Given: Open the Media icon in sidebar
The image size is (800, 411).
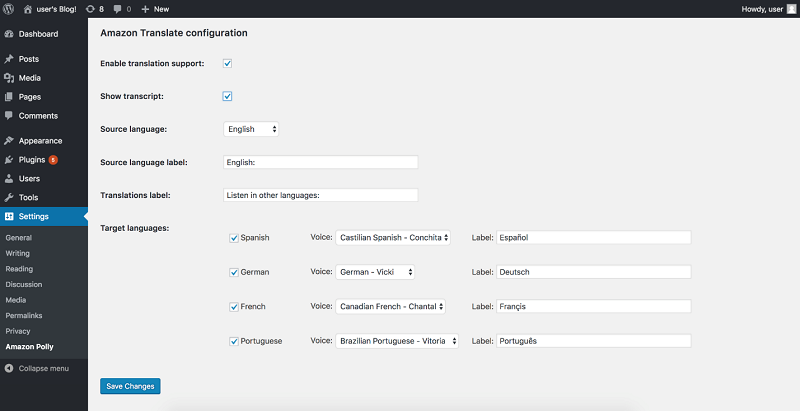Looking at the screenshot, I should 9,78.
